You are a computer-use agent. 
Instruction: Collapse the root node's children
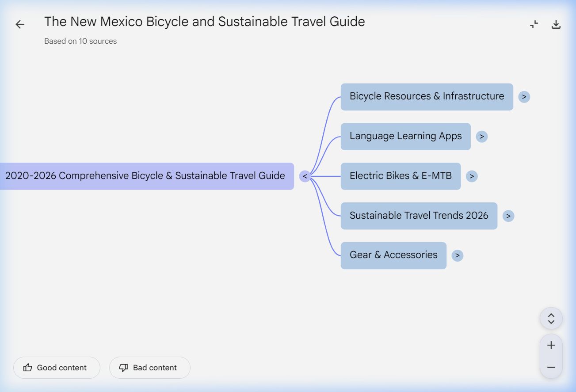pos(305,176)
